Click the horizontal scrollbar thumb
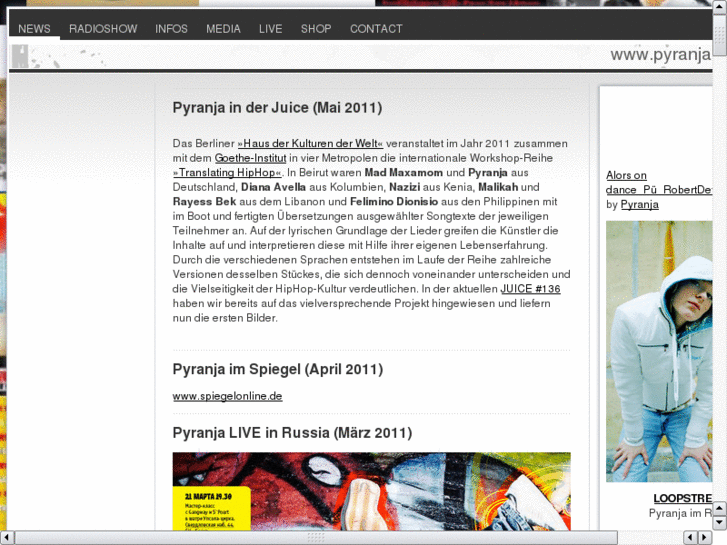727x545 pixels. click(316, 538)
